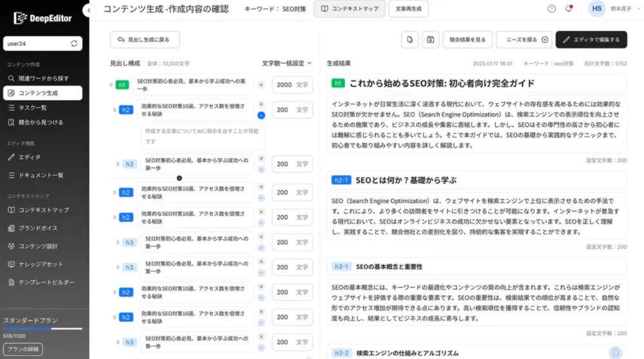Open the 文字数一括設定 dropdown

287,63
